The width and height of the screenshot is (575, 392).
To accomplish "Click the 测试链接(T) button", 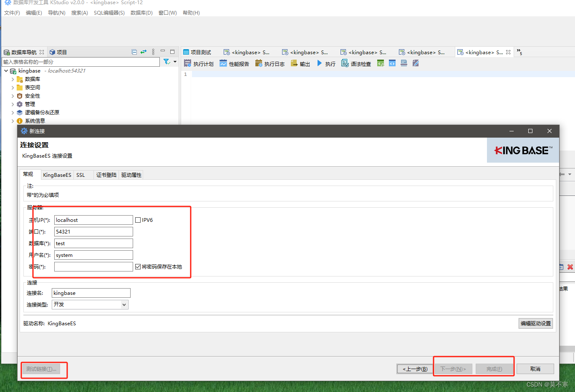I will [41, 369].
